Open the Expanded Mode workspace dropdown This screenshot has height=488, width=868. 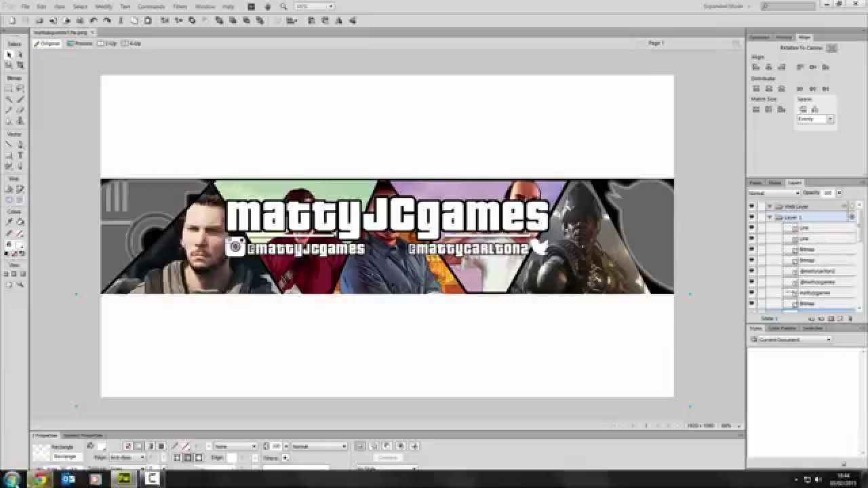pyautogui.click(x=727, y=6)
